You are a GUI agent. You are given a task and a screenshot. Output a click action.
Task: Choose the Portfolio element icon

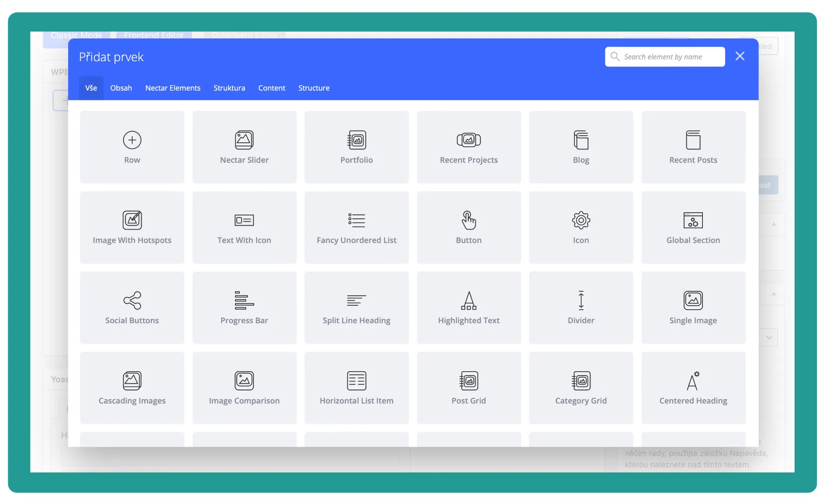pyautogui.click(x=356, y=140)
